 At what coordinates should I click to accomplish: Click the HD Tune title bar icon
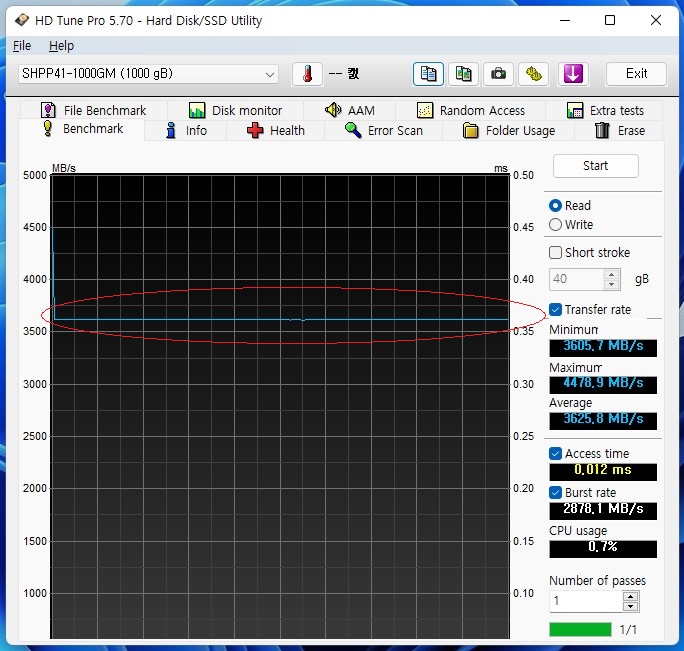click(x=21, y=20)
